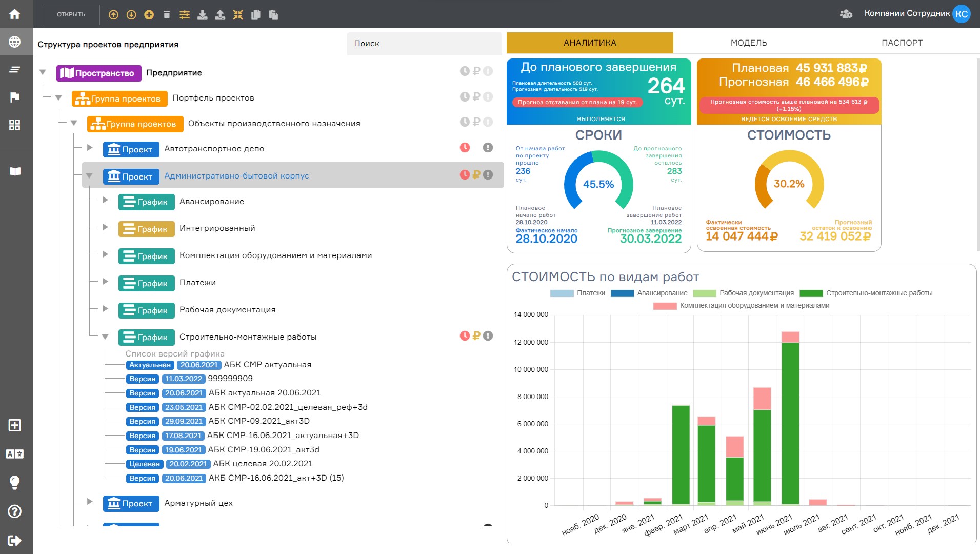Click the home icon in the top-left corner

point(15,14)
